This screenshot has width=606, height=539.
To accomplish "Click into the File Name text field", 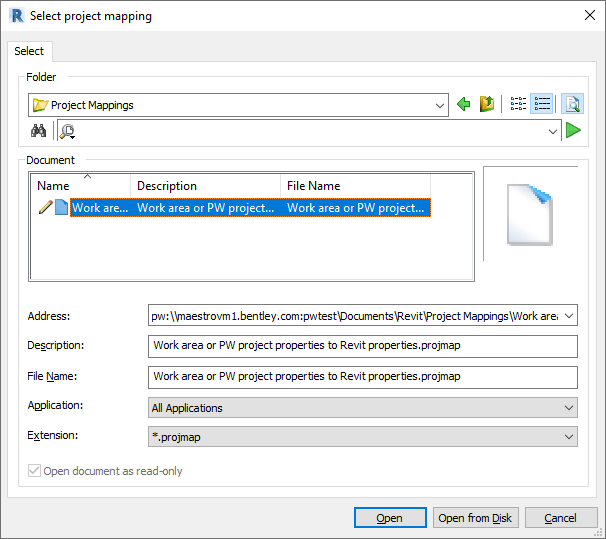I will tap(362, 377).
